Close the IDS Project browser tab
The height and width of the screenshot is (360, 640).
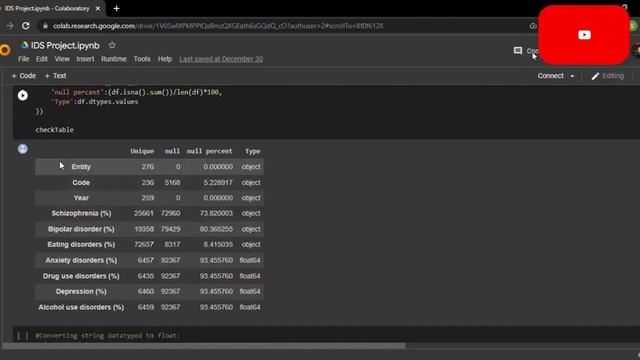click(x=98, y=8)
